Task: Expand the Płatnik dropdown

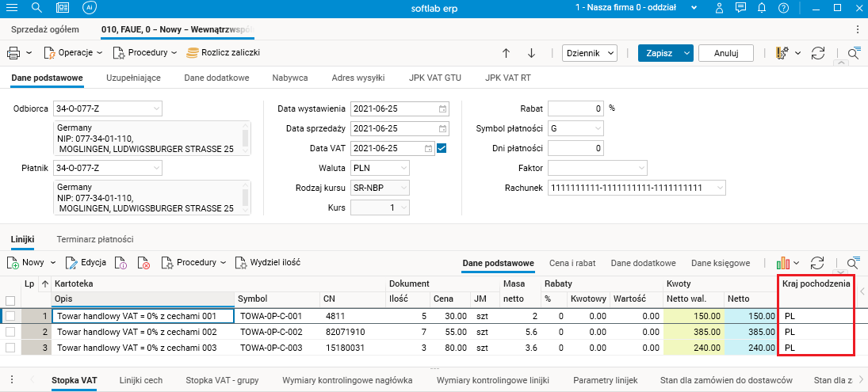Action: tap(156, 168)
